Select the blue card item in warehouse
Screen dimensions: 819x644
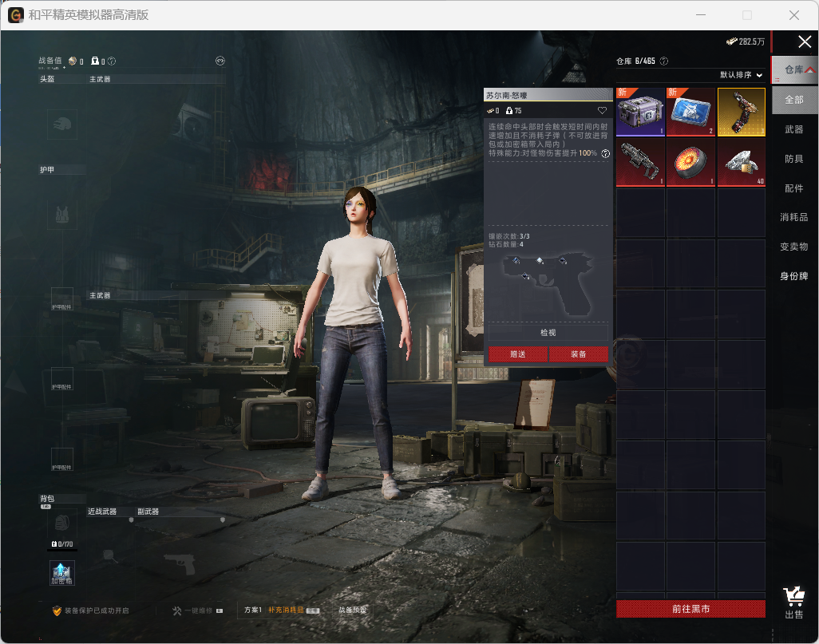(690, 112)
